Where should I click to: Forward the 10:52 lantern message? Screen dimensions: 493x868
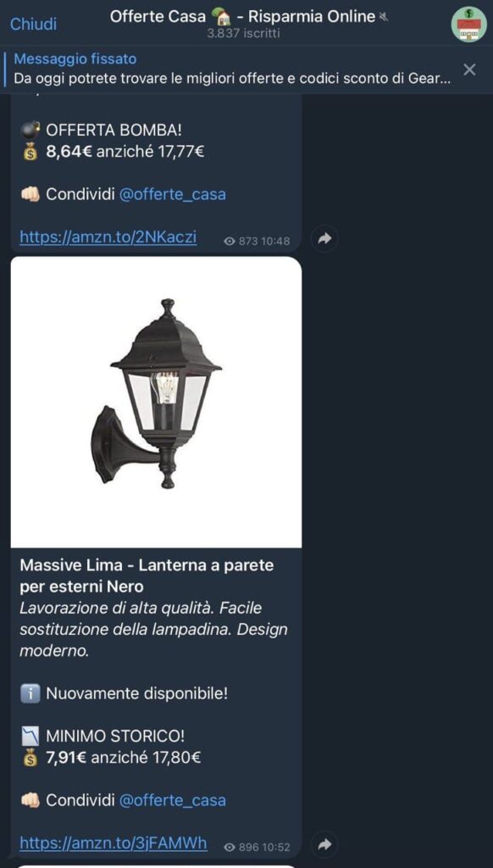tap(324, 844)
